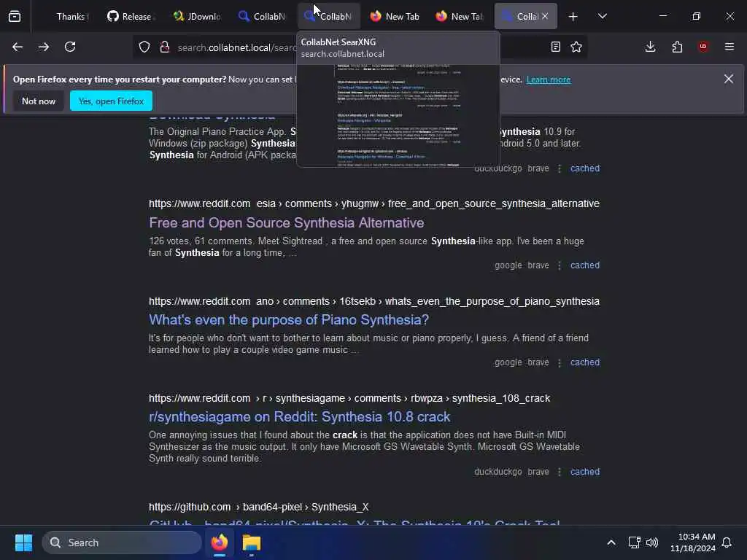Go forward with the forward arrow

(x=43, y=47)
